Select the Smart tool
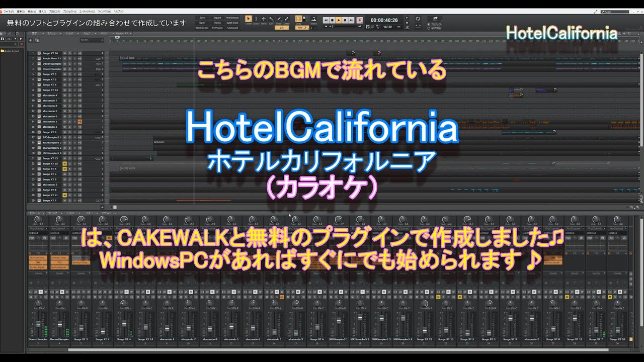The image size is (644, 362). coord(249,19)
